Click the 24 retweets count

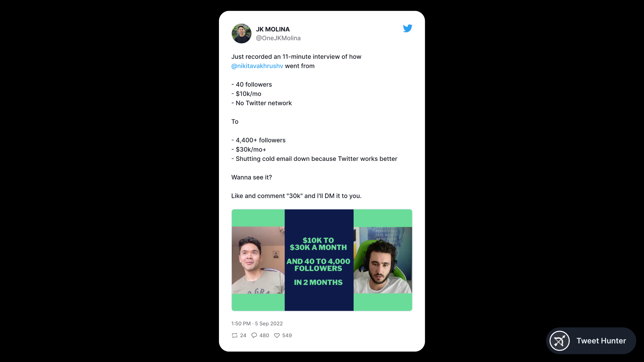[x=243, y=335]
